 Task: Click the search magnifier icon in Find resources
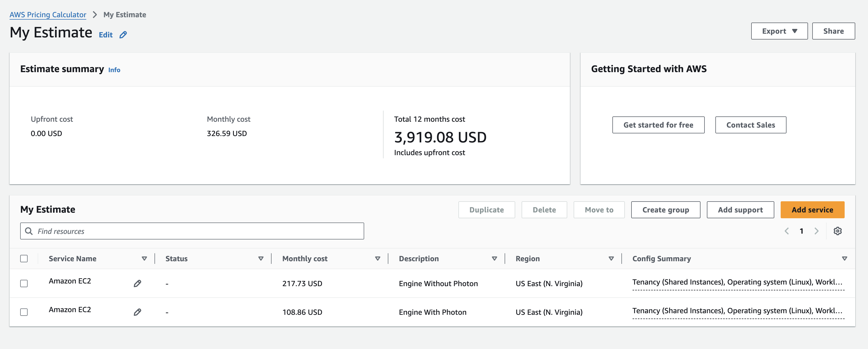pyautogui.click(x=29, y=231)
